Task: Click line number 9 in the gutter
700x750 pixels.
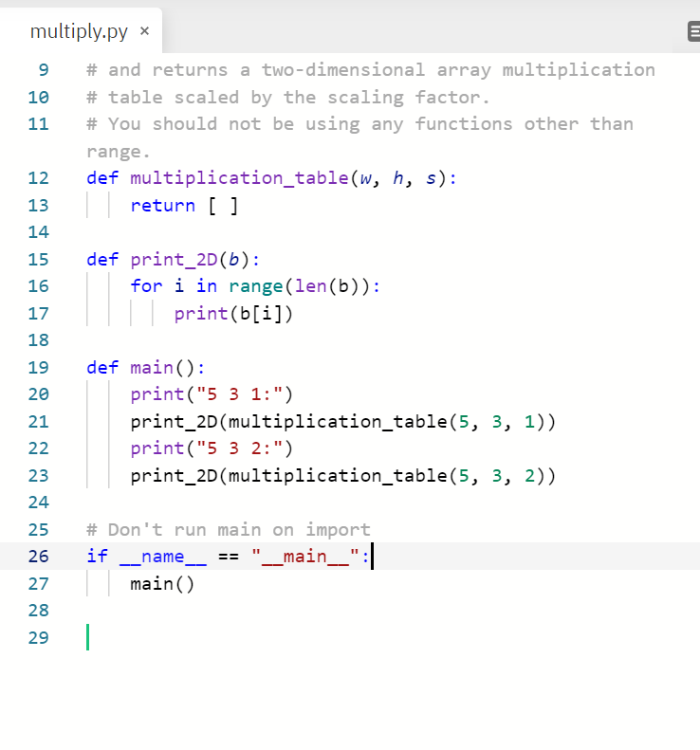Action: point(43,70)
